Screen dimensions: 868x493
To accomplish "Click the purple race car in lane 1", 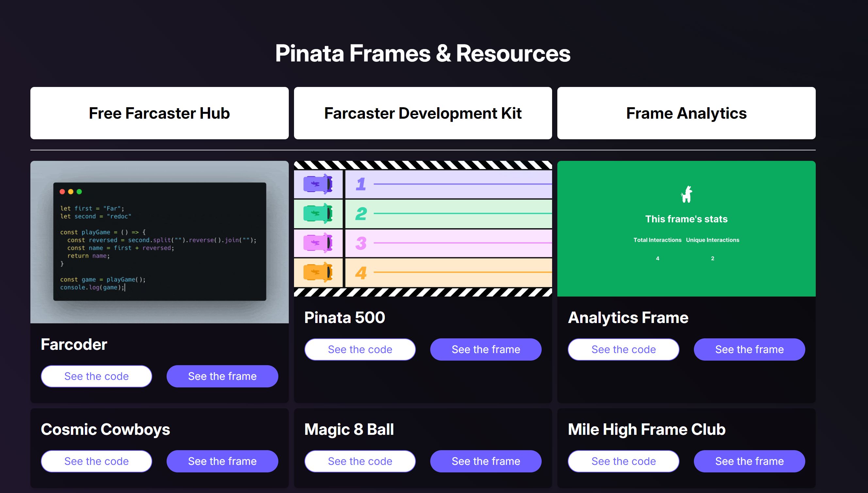I will click(x=318, y=184).
